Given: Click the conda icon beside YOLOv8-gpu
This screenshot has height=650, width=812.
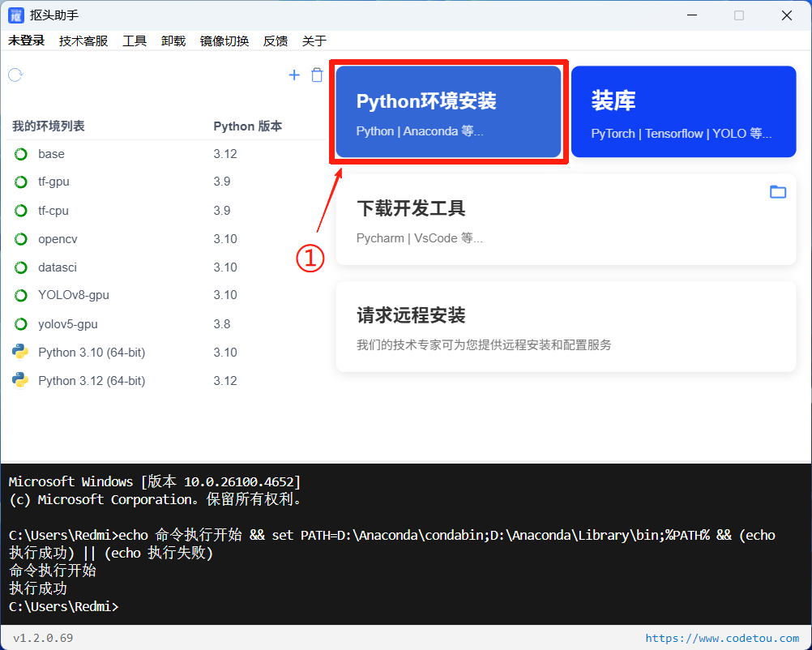Looking at the screenshot, I should [x=21, y=295].
